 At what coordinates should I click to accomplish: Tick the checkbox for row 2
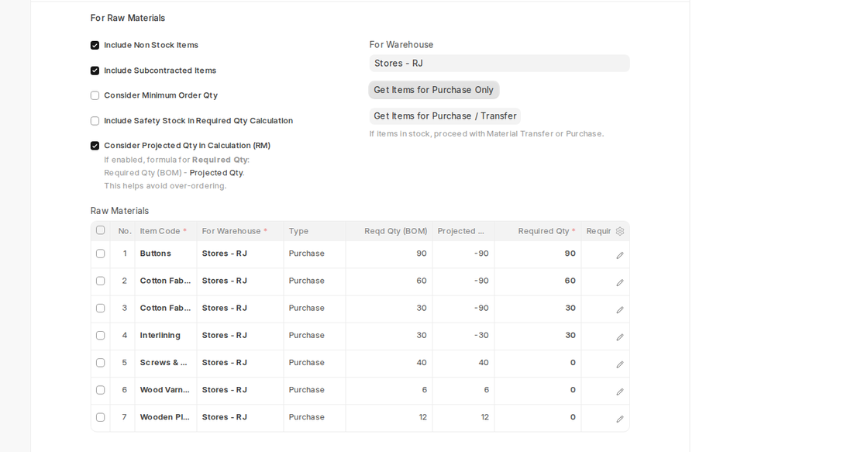click(100, 281)
